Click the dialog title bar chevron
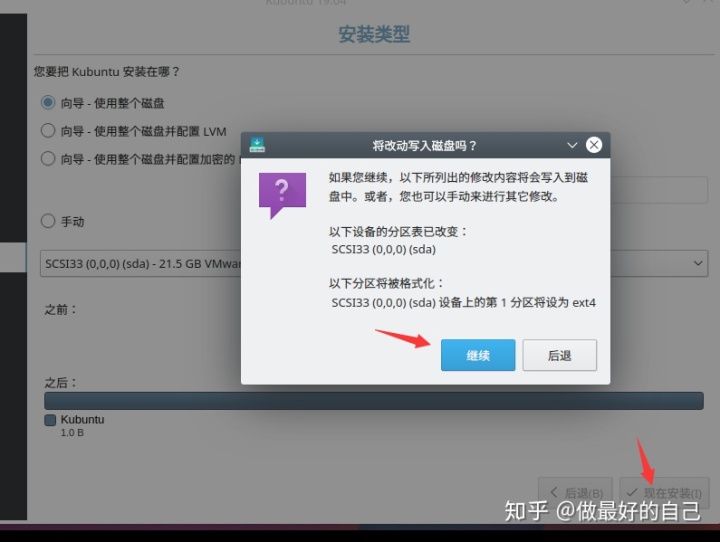The width and height of the screenshot is (720, 542). coord(572,145)
